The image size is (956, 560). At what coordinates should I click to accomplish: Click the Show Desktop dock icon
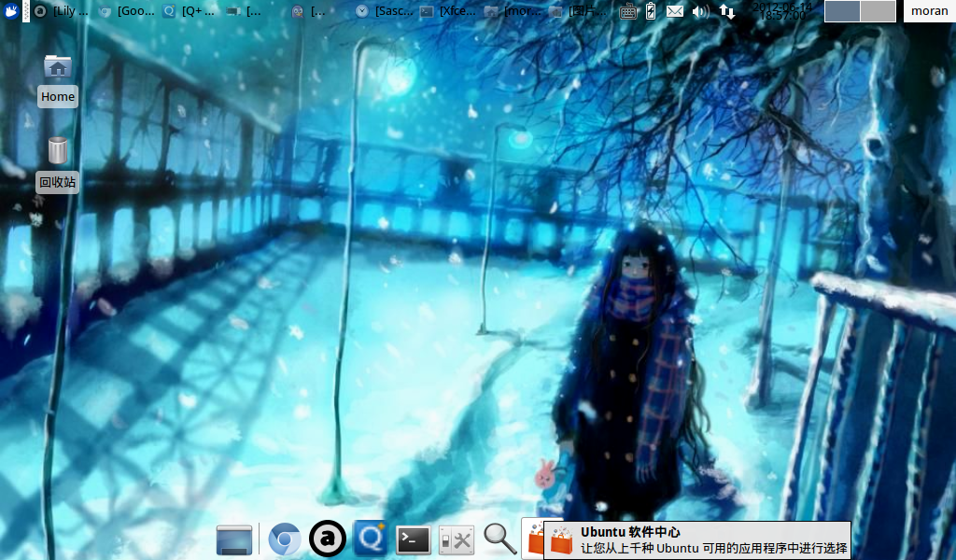coord(234,539)
